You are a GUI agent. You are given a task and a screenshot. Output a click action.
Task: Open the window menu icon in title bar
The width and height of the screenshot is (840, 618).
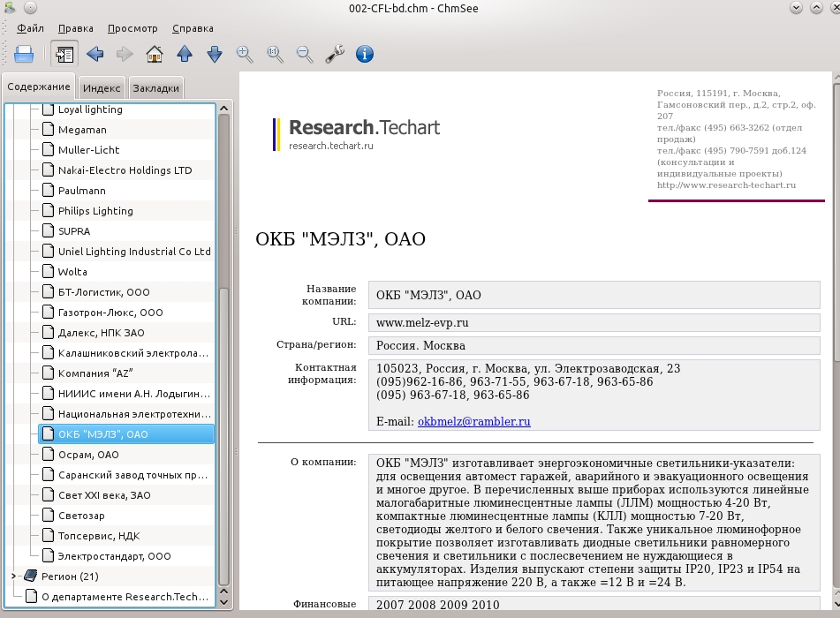(10, 7)
